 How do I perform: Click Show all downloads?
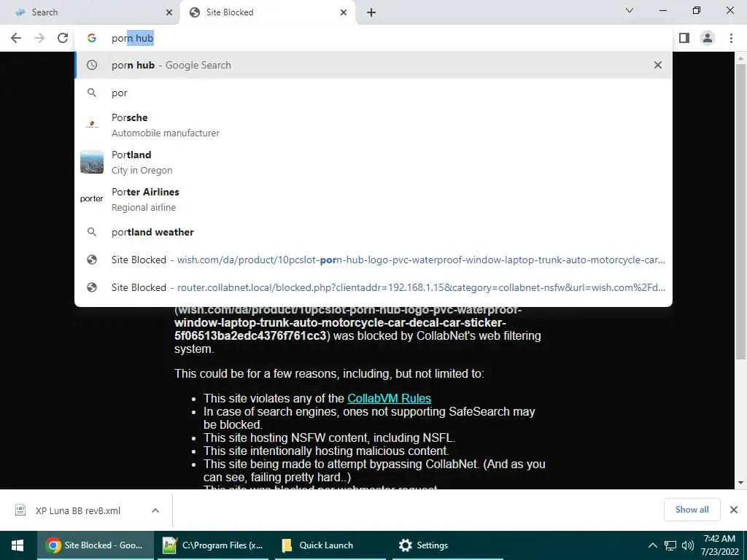click(x=692, y=510)
